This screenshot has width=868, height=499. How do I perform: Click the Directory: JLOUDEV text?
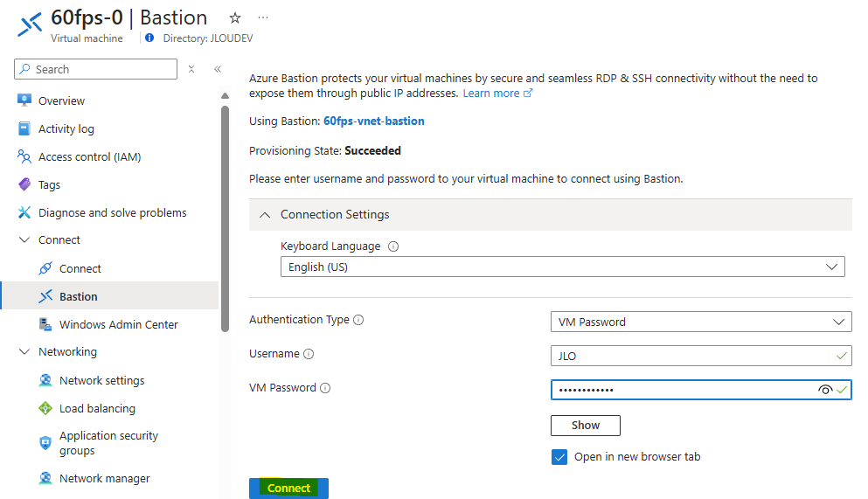tap(207, 38)
